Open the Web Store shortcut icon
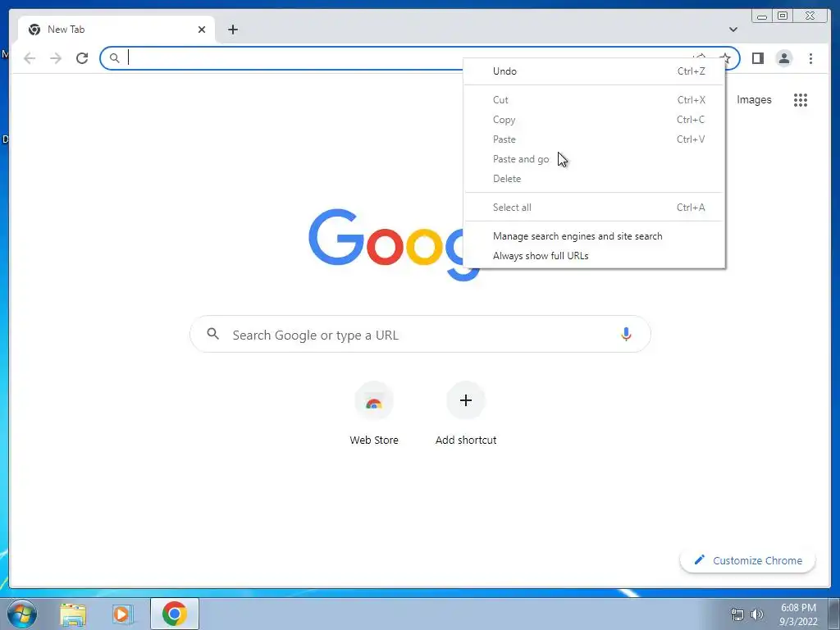Screen dimensions: 840x630 pyautogui.click(x=374, y=400)
